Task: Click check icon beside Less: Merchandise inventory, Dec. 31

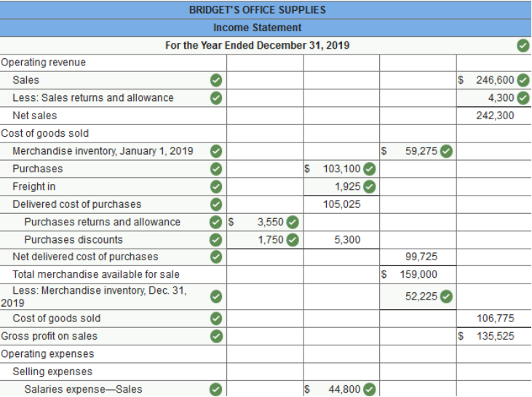Action: coord(216,297)
